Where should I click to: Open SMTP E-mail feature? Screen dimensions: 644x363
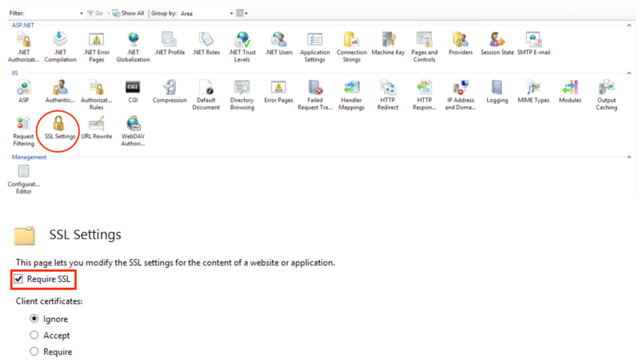(533, 44)
